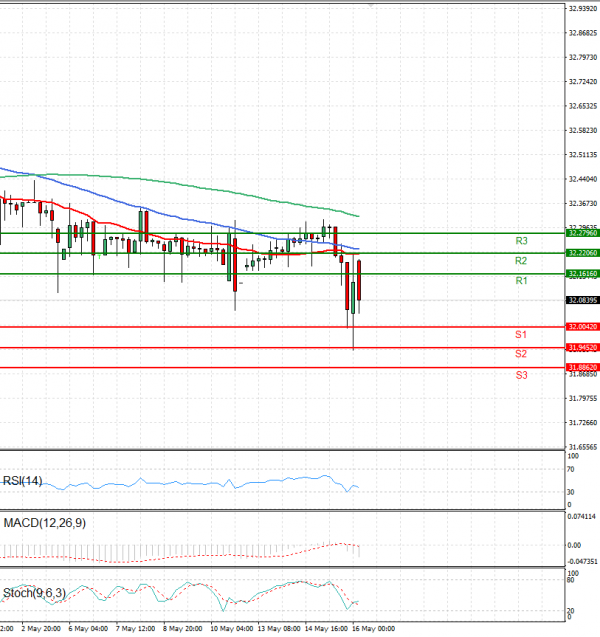The height and width of the screenshot is (637, 600).
Task: Click the Stoch(9,6,3) indicator label
Action: point(34,593)
